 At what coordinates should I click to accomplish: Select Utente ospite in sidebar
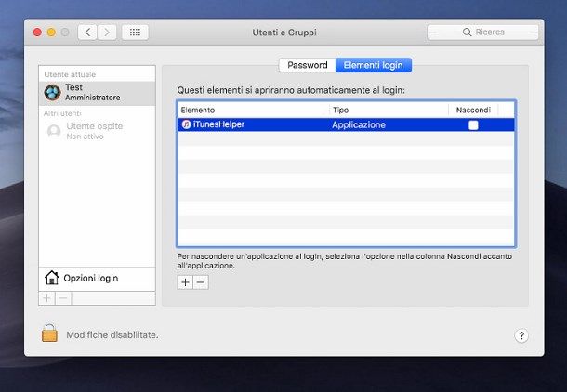[97, 131]
